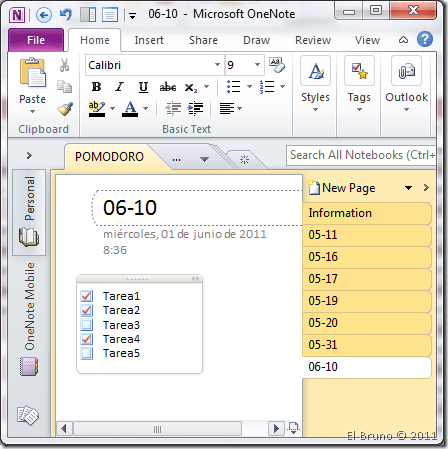Open the OneNote Mobile notebook
The width and height of the screenshot is (448, 449).
coord(29,319)
